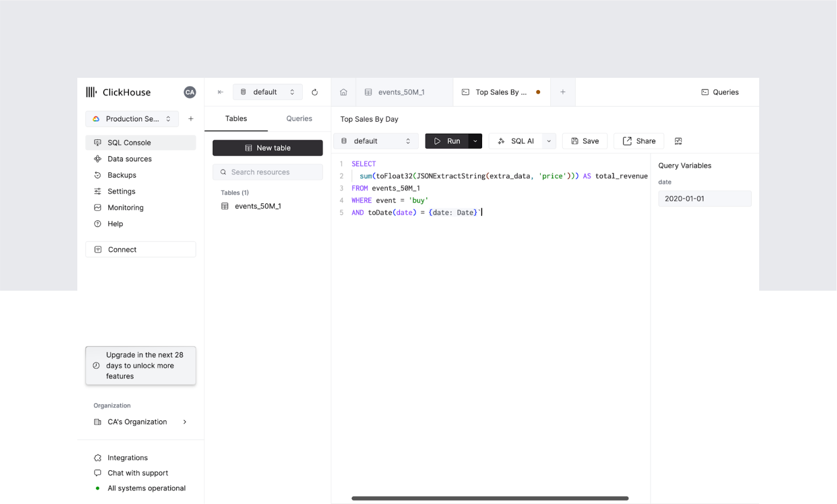Click the CA user avatar
Image resolution: width=837 pixels, height=504 pixels.
(190, 92)
